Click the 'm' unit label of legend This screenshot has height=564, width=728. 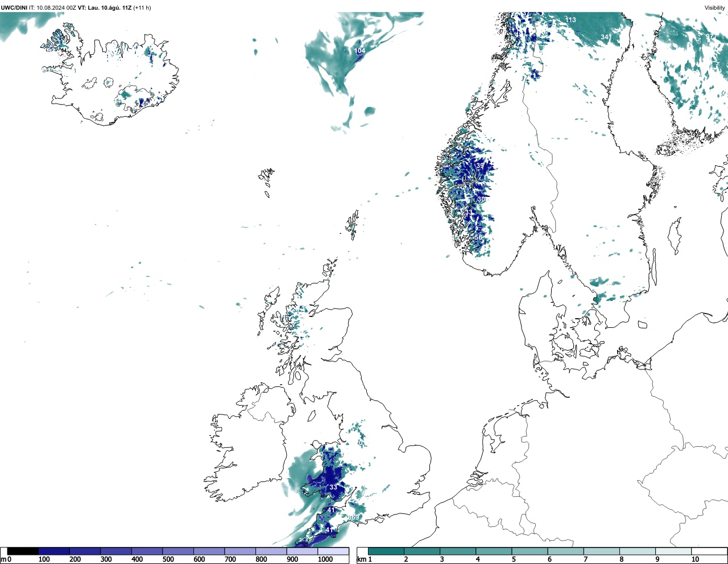point(3,559)
